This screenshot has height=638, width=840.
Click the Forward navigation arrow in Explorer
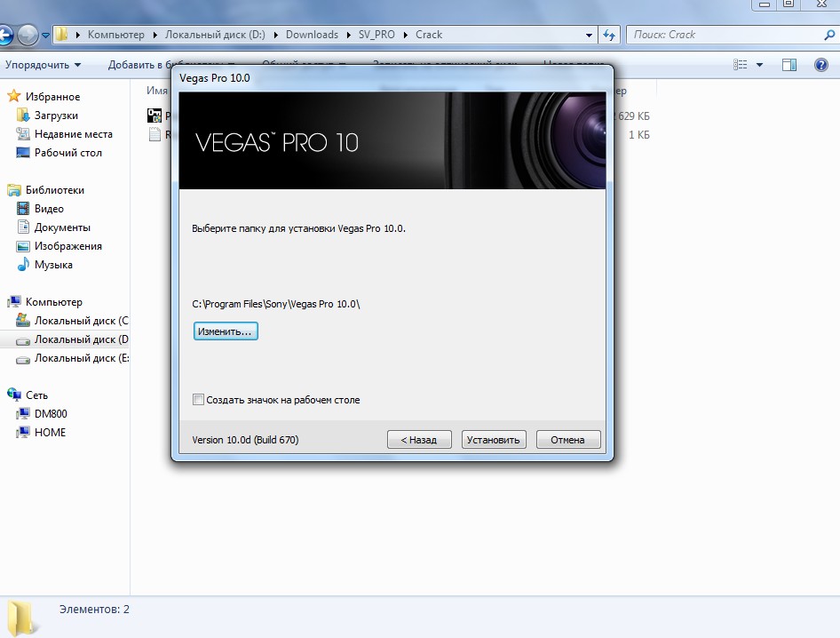pyautogui.click(x=28, y=36)
